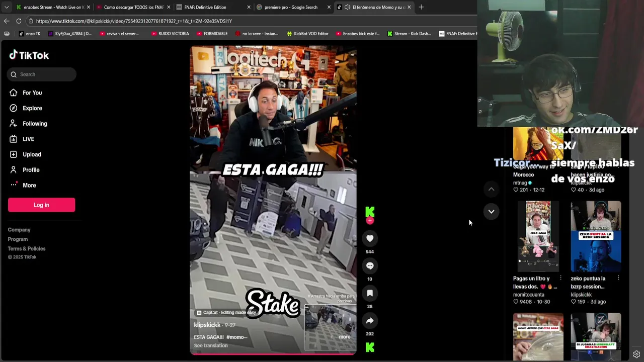Close the enzobes Stream tab
644x362 pixels.
(88, 7)
